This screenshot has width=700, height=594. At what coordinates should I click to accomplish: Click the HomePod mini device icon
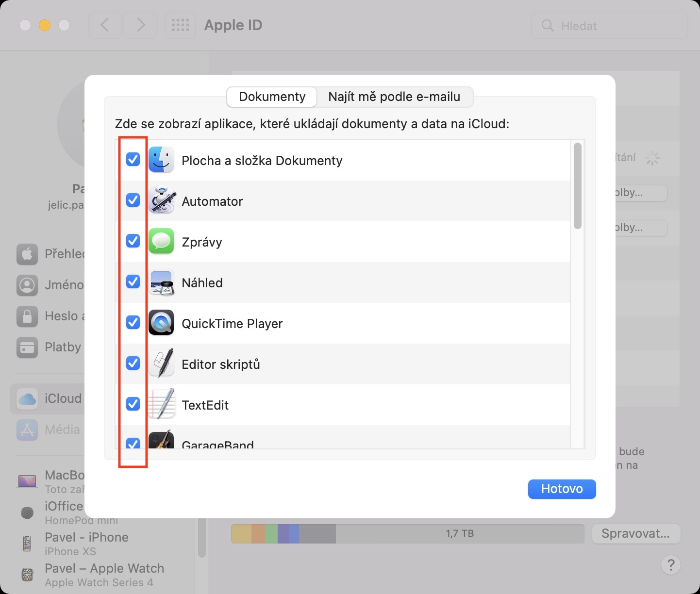(27, 512)
